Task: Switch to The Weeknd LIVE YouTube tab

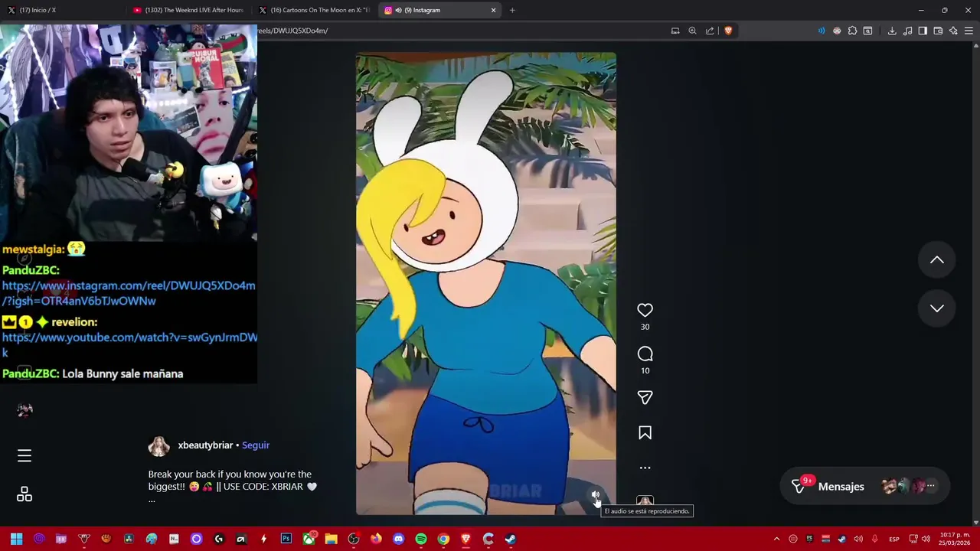Action: (x=188, y=10)
